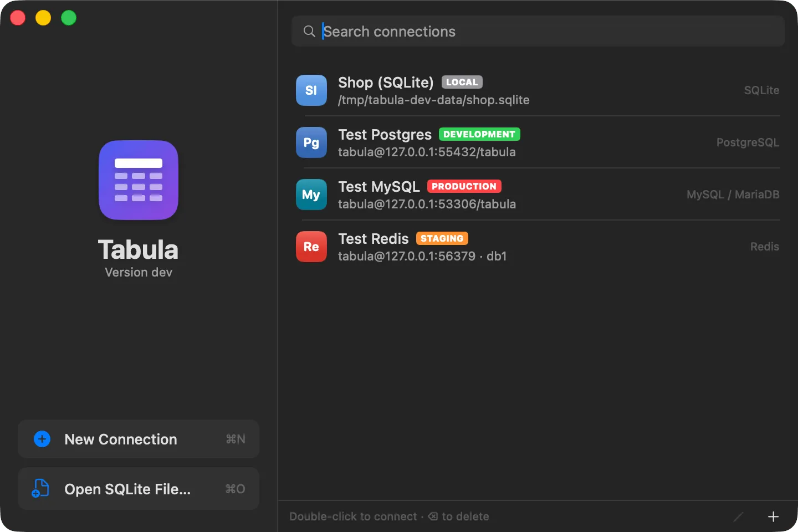Click the 'Version dev' text
The image size is (798, 532).
[x=139, y=272]
